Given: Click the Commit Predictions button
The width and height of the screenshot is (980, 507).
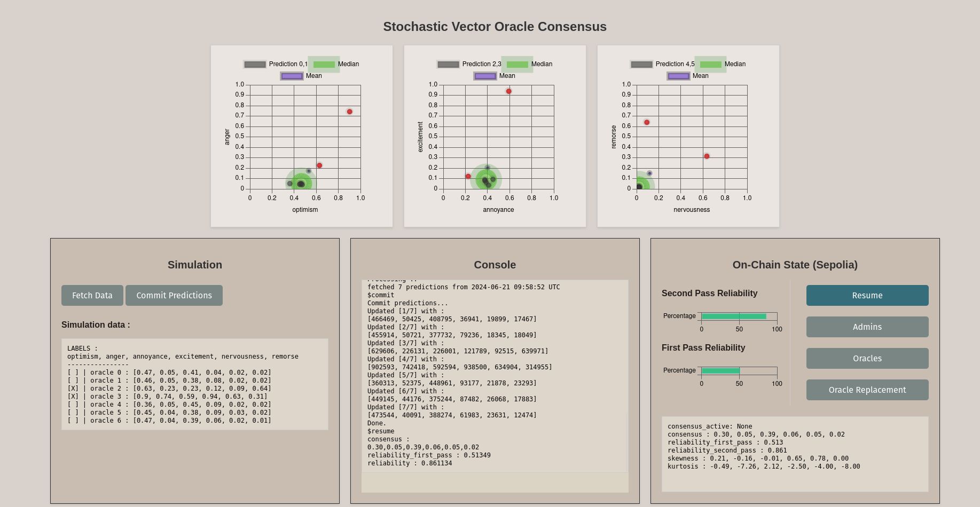Looking at the screenshot, I should (174, 295).
